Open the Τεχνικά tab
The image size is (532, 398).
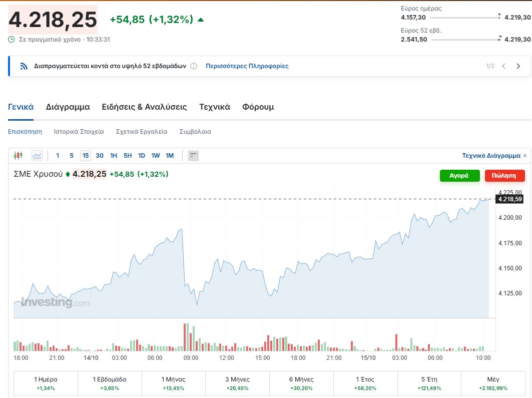pos(214,107)
